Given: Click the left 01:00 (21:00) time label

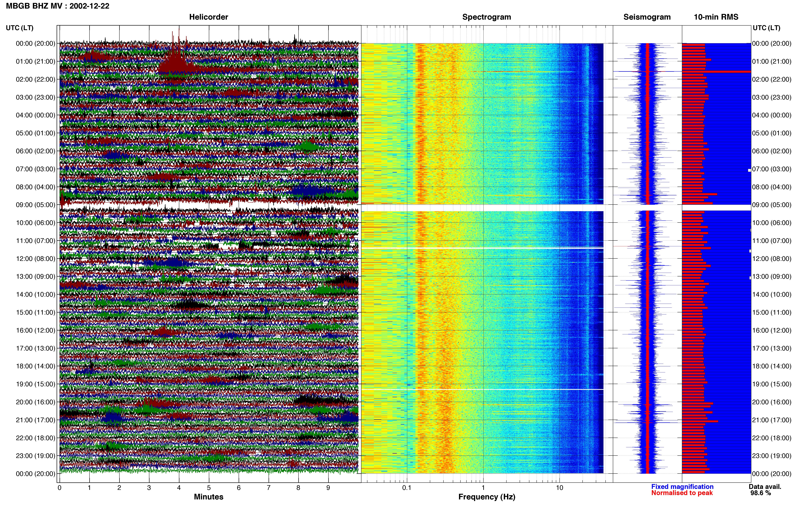Looking at the screenshot, I should click(36, 61).
